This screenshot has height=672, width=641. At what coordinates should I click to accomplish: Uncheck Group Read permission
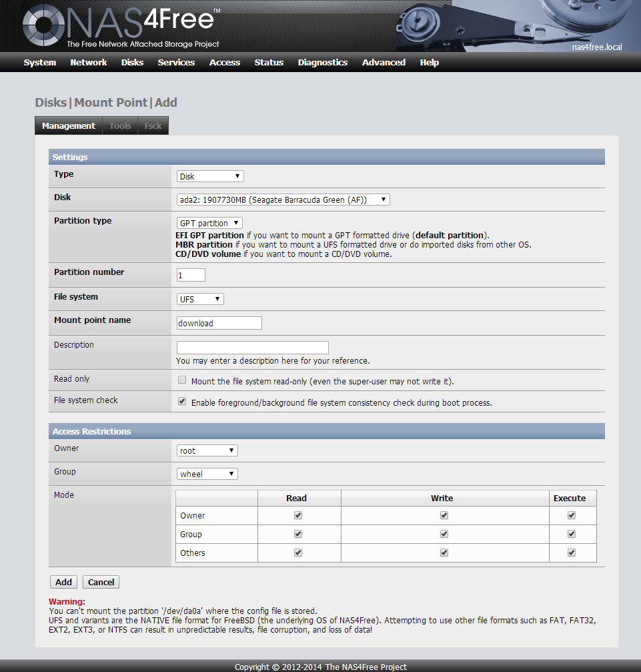point(298,534)
